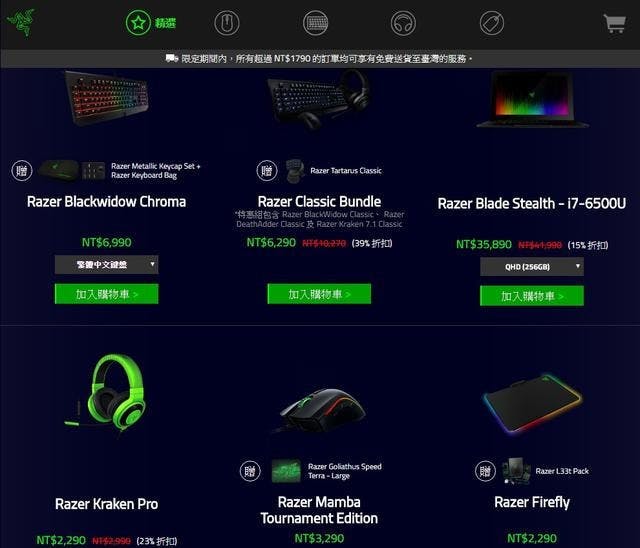The width and height of the screenshot is (640, 548).
Task: Open the keyboard category icon
Action: tap(316, 23)
